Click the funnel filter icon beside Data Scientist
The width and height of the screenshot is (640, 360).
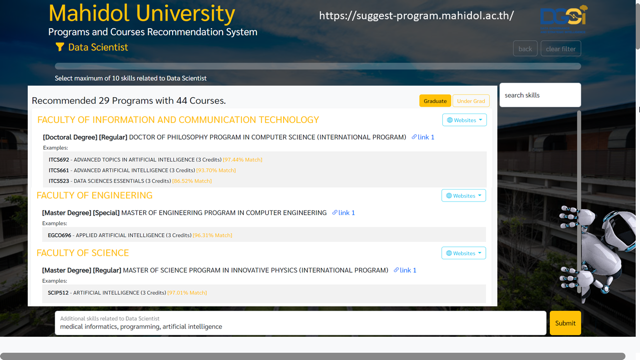[x=60, y=47]
